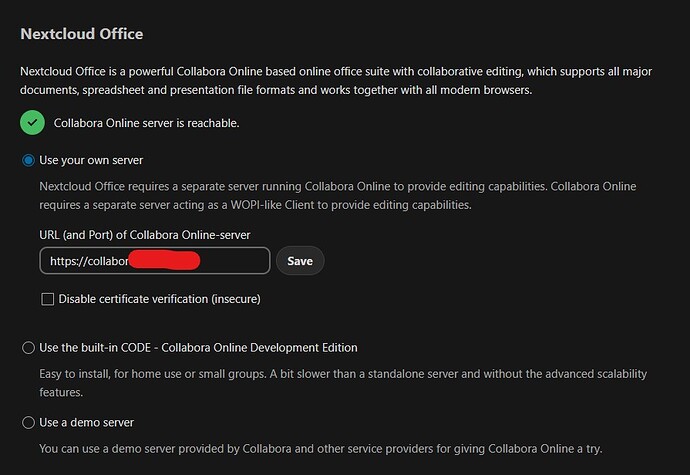Screen dimensions: 690x475
Task: Place cursor on the 'https://collabor' text
Action: coord(89,261)
